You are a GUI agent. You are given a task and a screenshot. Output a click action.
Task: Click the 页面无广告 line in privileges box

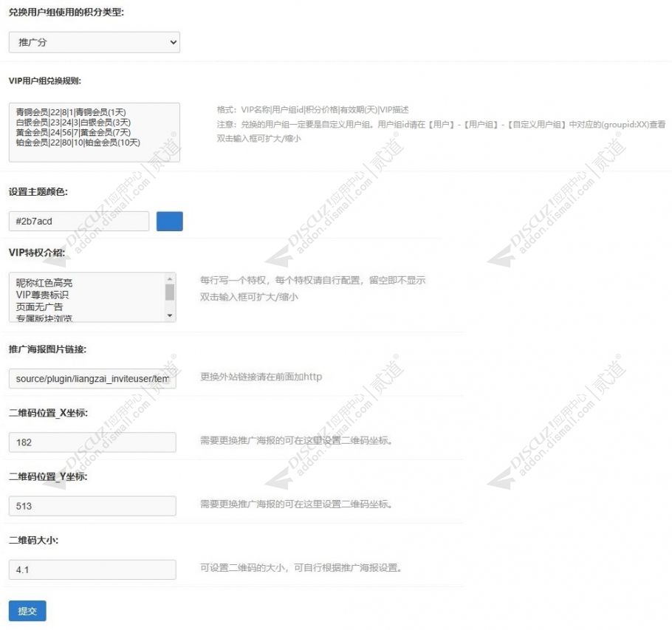point(39,307)
